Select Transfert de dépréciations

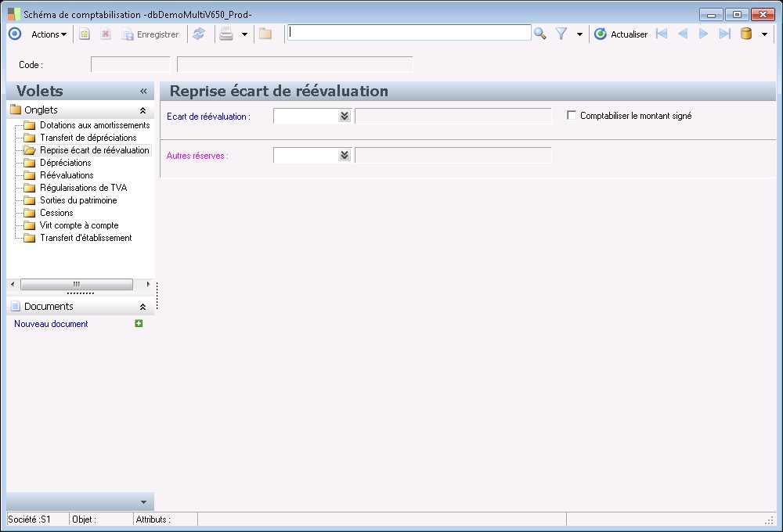88,138
